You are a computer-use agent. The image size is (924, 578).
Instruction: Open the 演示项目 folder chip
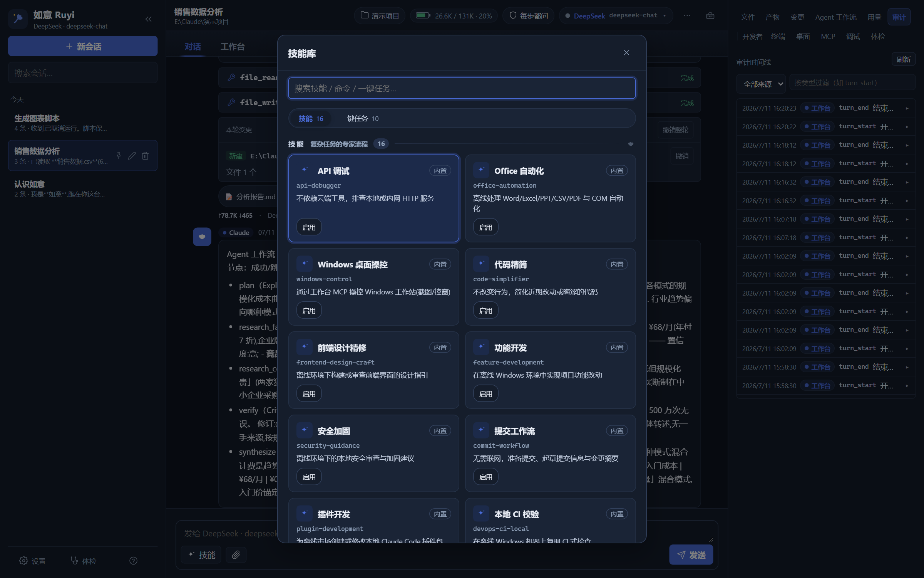(x=380, y=16)
